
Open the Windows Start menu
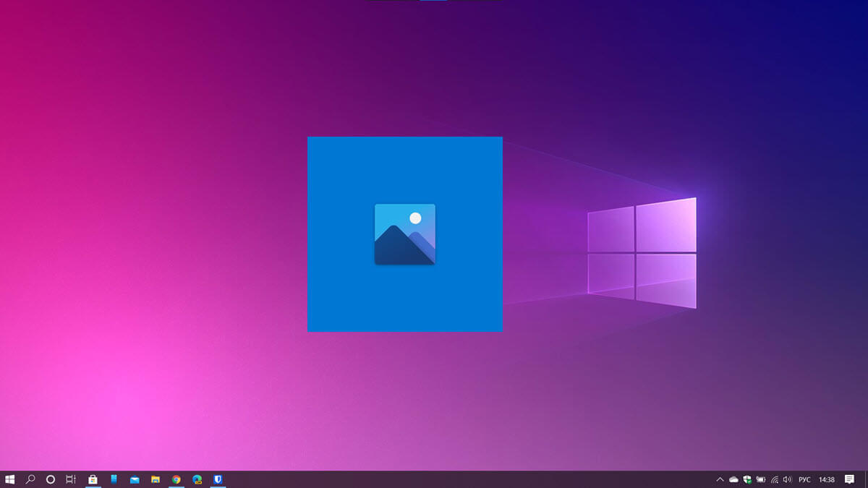(10, 479)
